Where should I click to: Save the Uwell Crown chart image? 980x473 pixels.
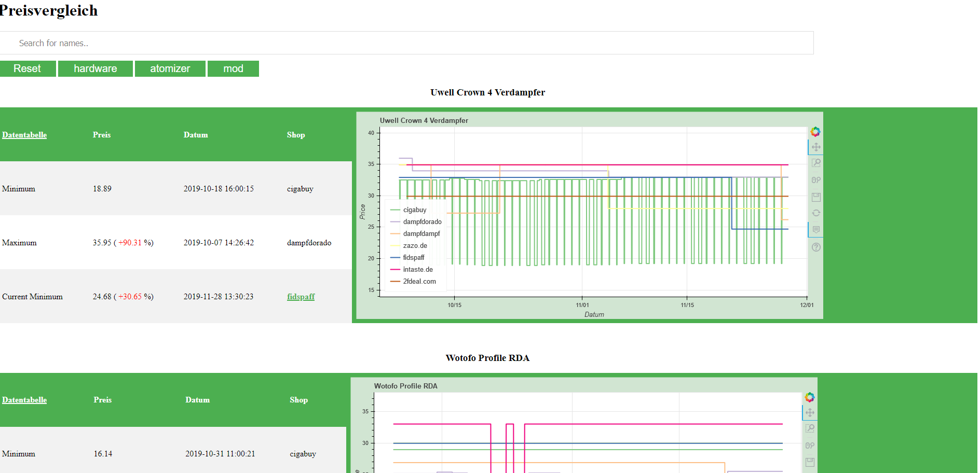click(x=816, y=197)
